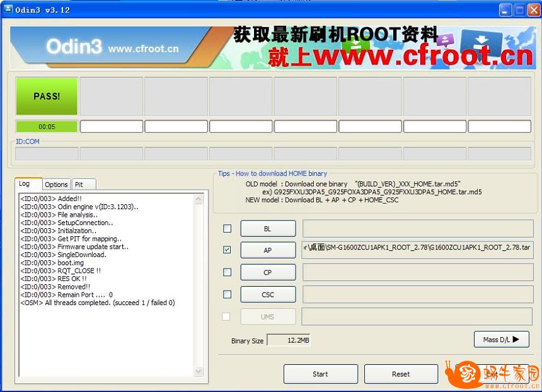Click the empty BL path field
The height and width of the screenshot is (392, 542).
pos(418,229)
